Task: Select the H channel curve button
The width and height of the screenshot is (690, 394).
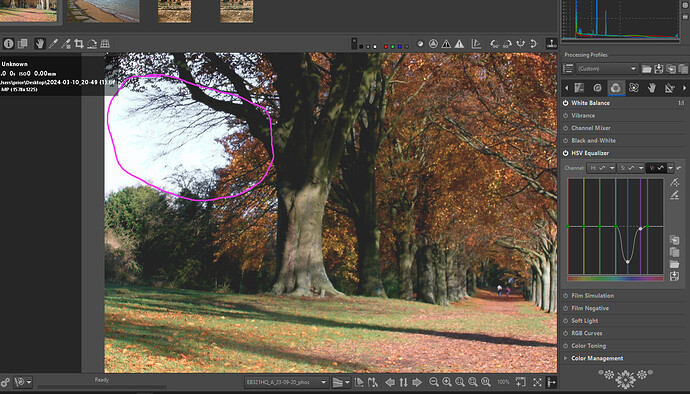Action: pos(598,168)
